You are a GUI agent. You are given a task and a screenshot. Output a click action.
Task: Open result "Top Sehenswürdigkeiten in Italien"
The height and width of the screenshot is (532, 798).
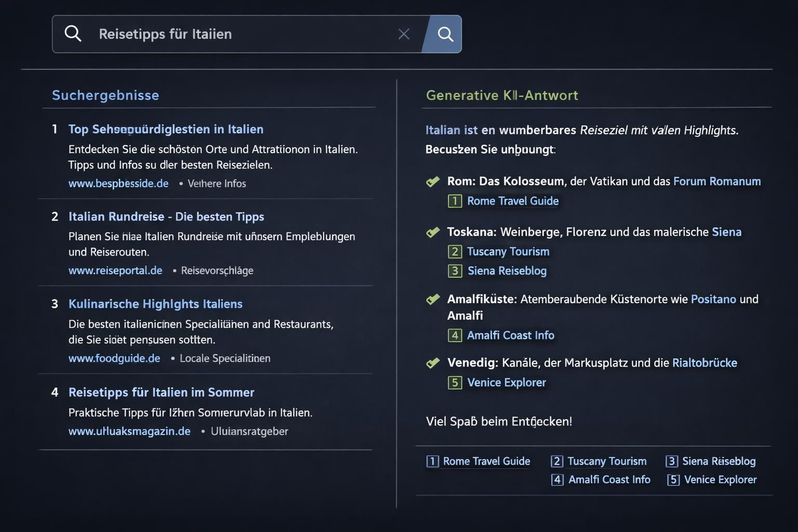[x=166, y=129]
